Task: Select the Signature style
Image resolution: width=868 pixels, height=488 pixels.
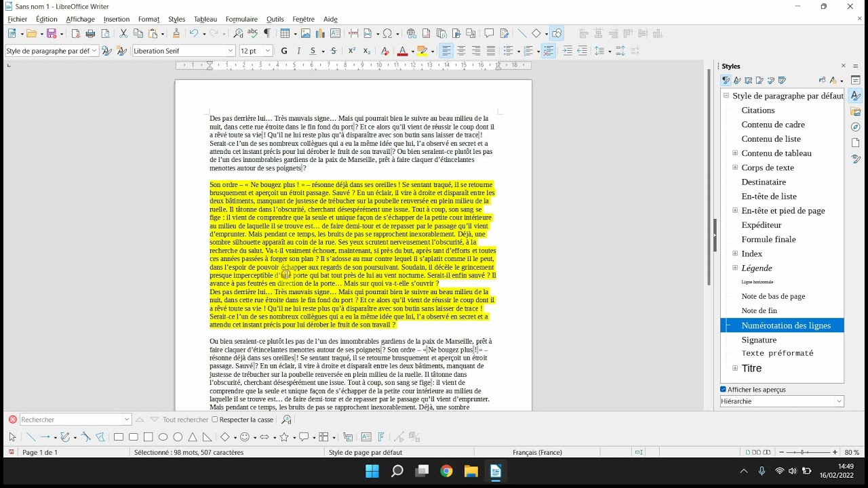Action: click(x=759, y=340)
